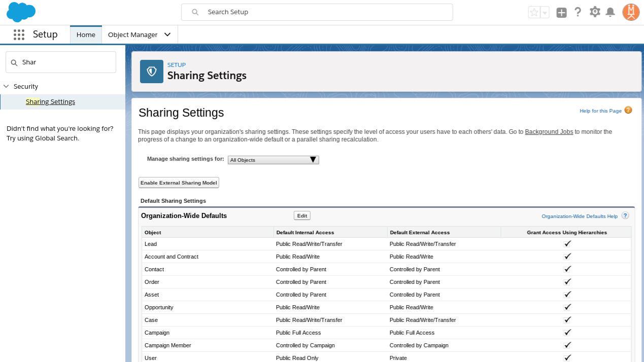Screen dimensions: 644x362
Task: Open the Manage sharing settings for dropdown
Action: coord(273,160)
